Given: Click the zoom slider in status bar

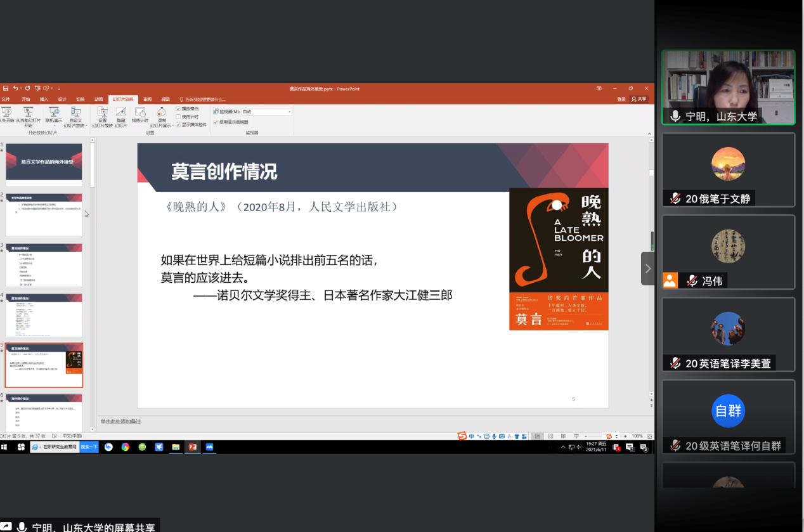Looking at the screenshot, I should pos(593,436).
